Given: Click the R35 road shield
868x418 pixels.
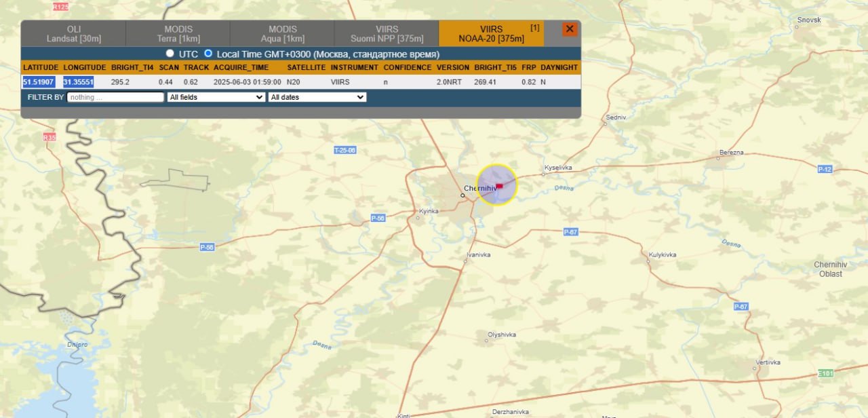Looking at the screenshot, I should point(50,137).
